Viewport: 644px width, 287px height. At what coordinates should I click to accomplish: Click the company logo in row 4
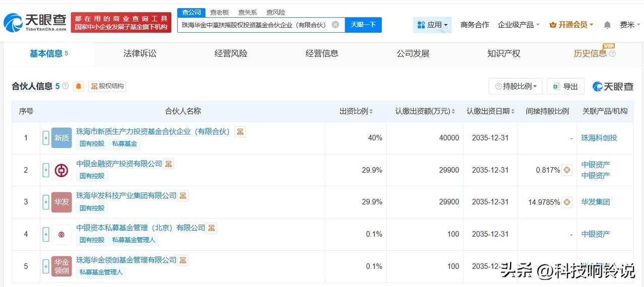[x=61, y=234]
